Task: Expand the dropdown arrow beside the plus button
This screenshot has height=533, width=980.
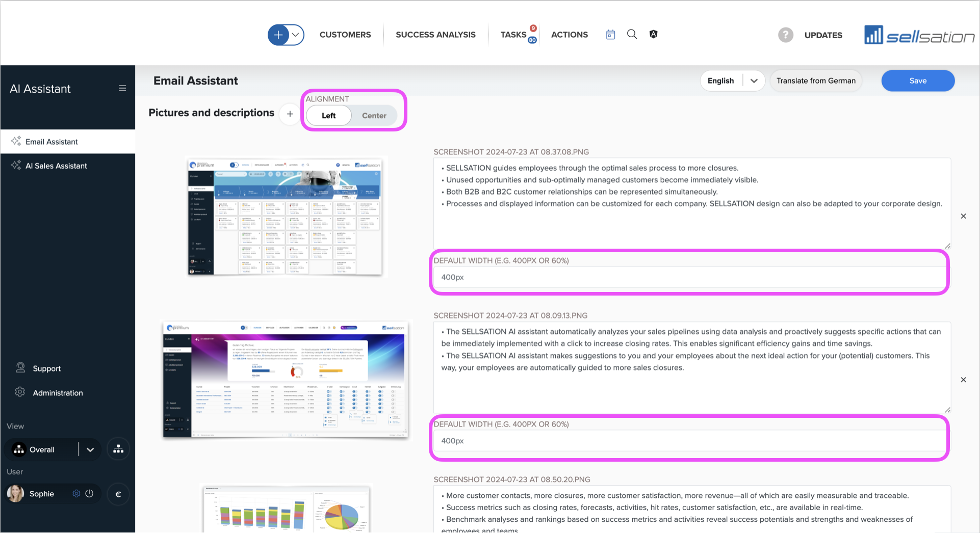Action: 296,35
